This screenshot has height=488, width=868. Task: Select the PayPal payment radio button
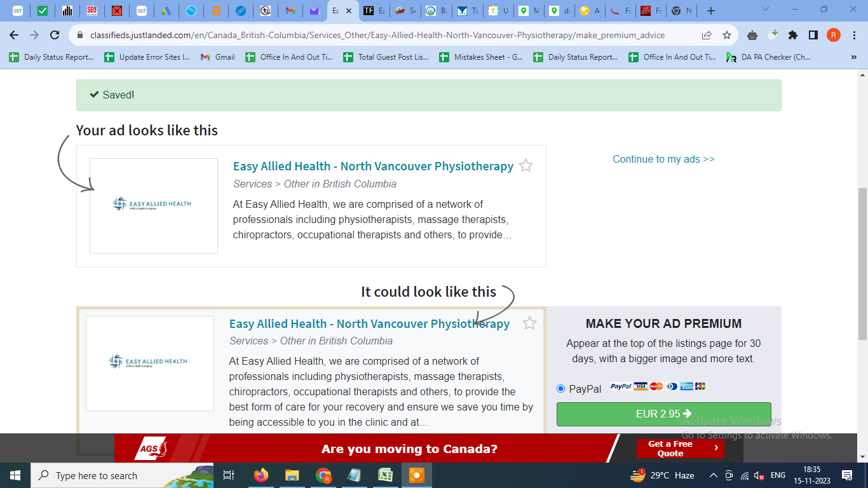[x=560, y=388]
